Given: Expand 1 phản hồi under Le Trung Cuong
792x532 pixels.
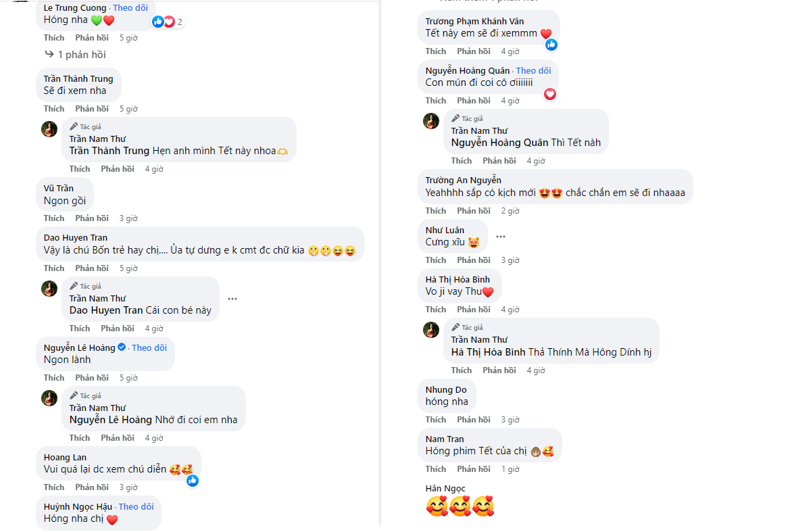Looking at the screenshot, I should click(x=75, y=55).
